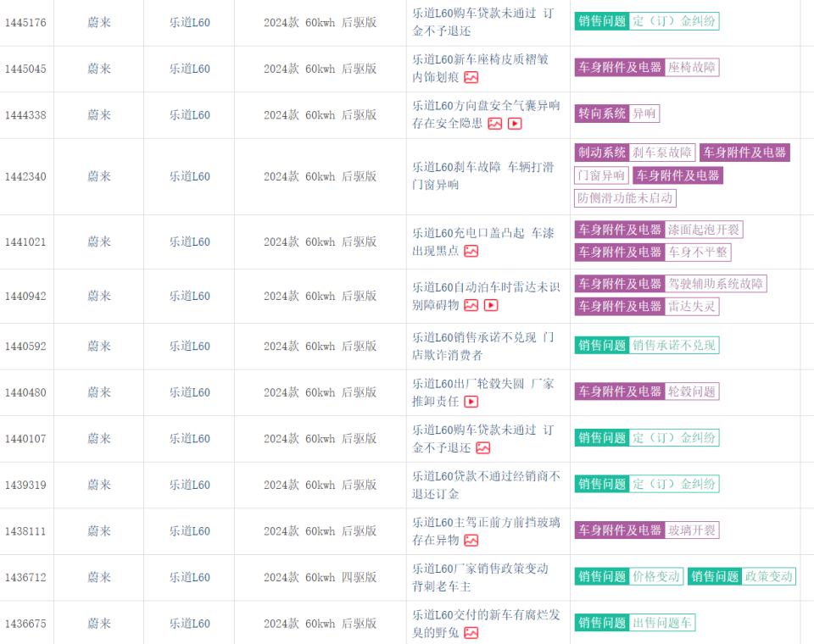
Task: Play video icon in complaint 1440942 row
Action: pyautogui.click(x=491, y=305)
